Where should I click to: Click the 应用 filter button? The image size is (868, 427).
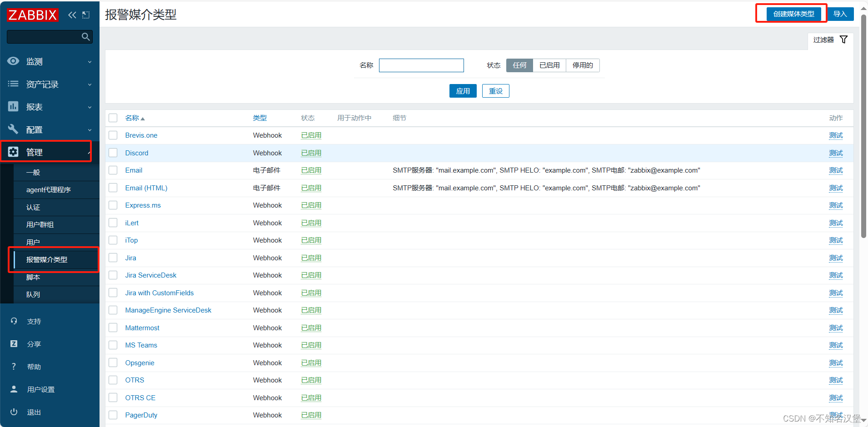coord(463,91)
